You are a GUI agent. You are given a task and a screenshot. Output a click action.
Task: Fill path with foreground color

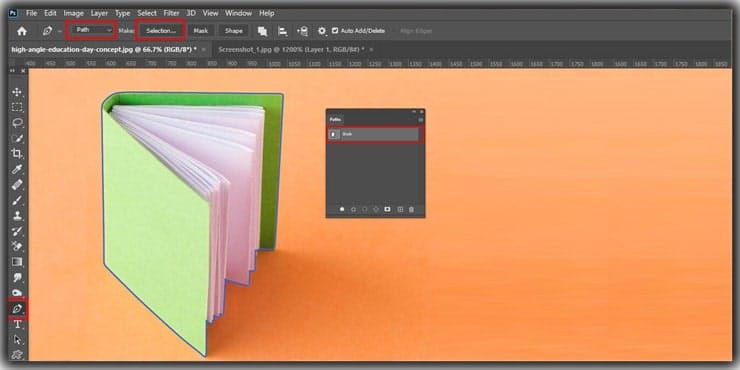342,209
